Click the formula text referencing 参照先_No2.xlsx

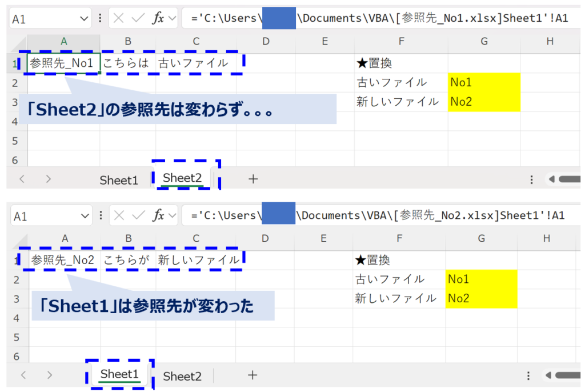click(x=378, y=215)
